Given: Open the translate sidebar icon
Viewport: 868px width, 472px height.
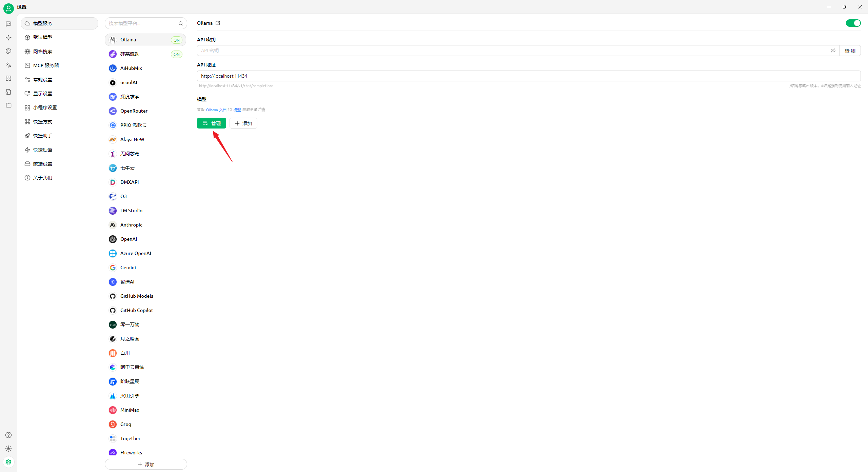Looking at the screenshot, I should [x=8, y=65].
